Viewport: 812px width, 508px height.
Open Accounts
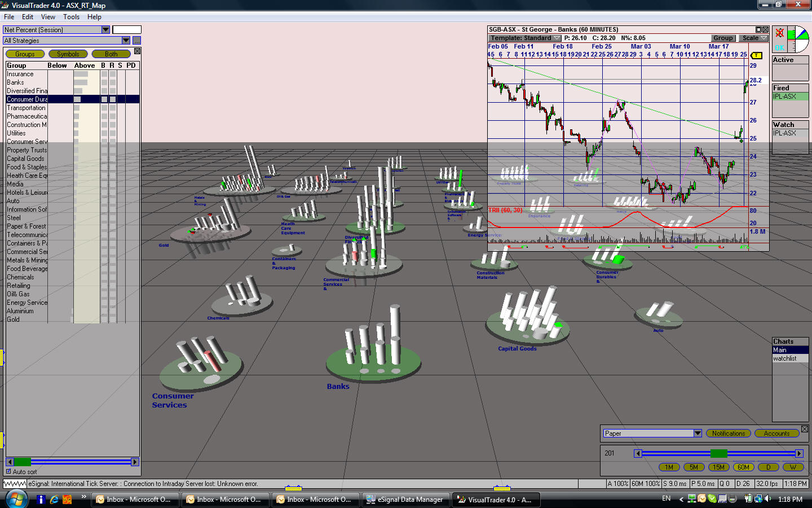(777, 433)
